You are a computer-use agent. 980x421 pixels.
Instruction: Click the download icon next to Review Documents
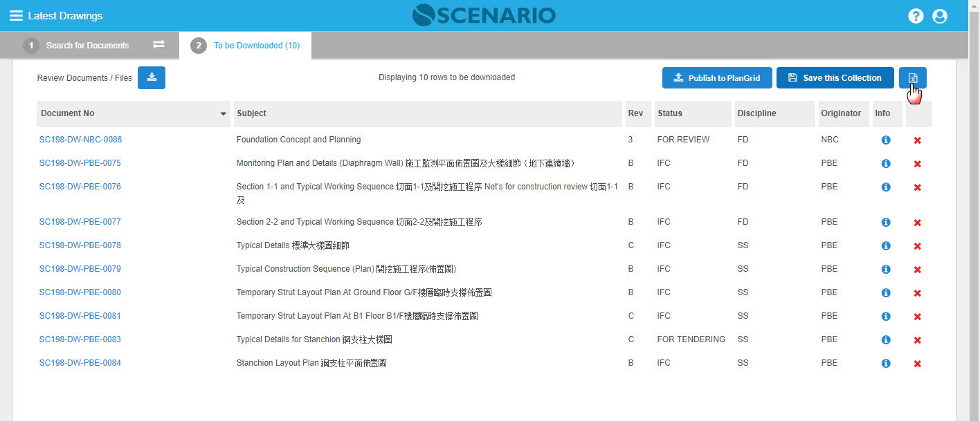tap(152, 78)
